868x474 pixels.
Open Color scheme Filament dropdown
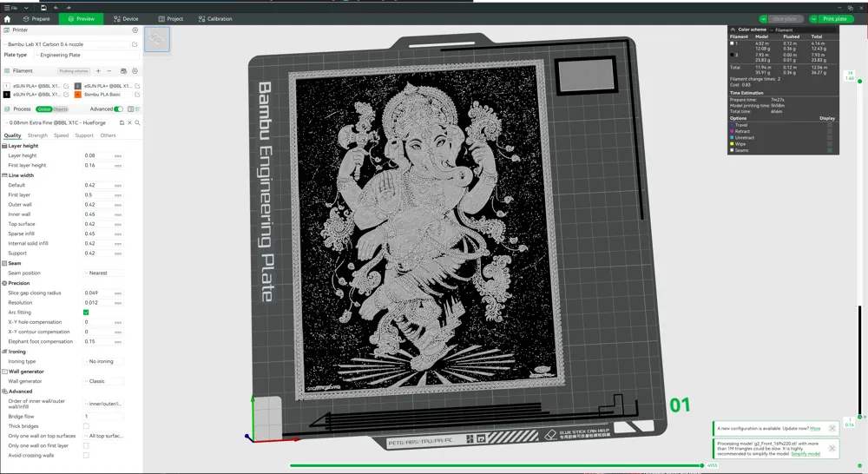pos(804,30)
